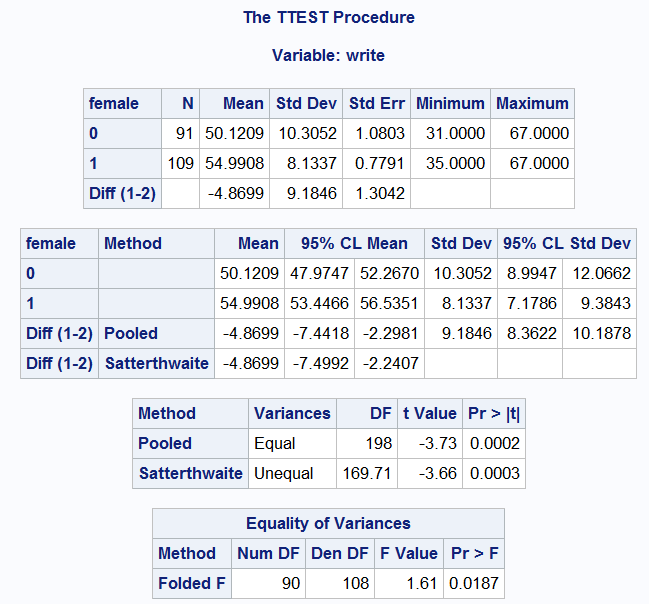This screenshot has height=604, width=649.
Task: Select the Den DF value 108
Action: [x=356, y=583]
